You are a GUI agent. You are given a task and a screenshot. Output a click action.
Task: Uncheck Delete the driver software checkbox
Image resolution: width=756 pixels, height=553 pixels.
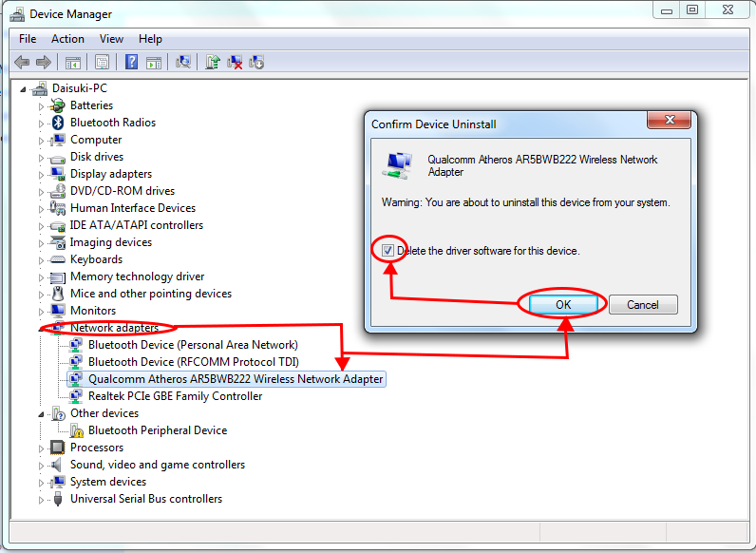coord(387,251)
